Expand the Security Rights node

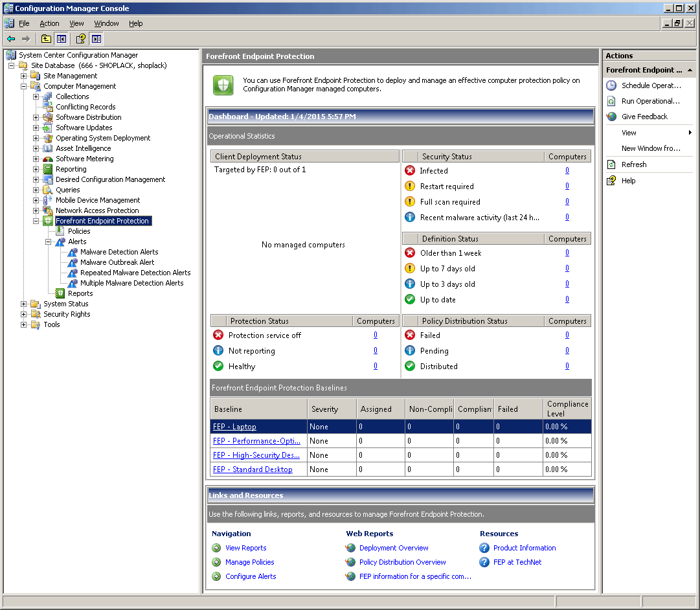point(24,314)
